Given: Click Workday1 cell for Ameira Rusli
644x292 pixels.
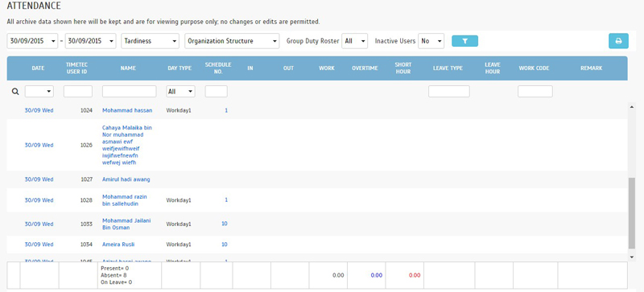Looking at the screenshot, I should pos(179,245).
